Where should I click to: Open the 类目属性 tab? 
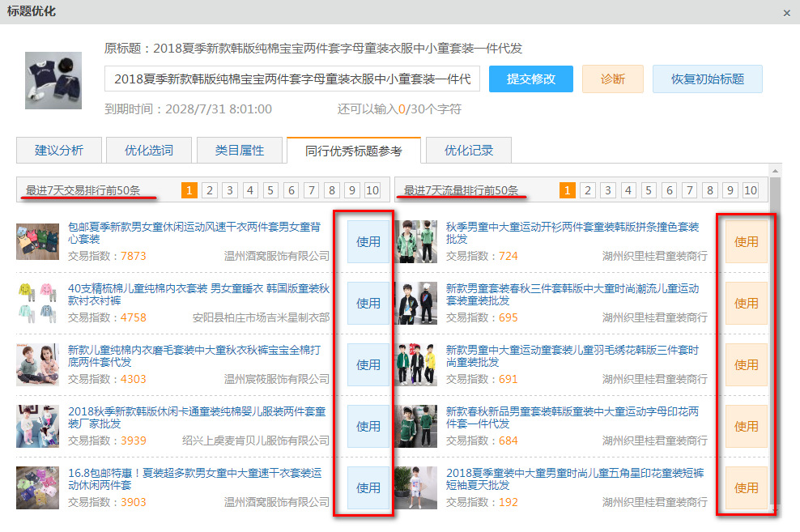coord(240,150)
